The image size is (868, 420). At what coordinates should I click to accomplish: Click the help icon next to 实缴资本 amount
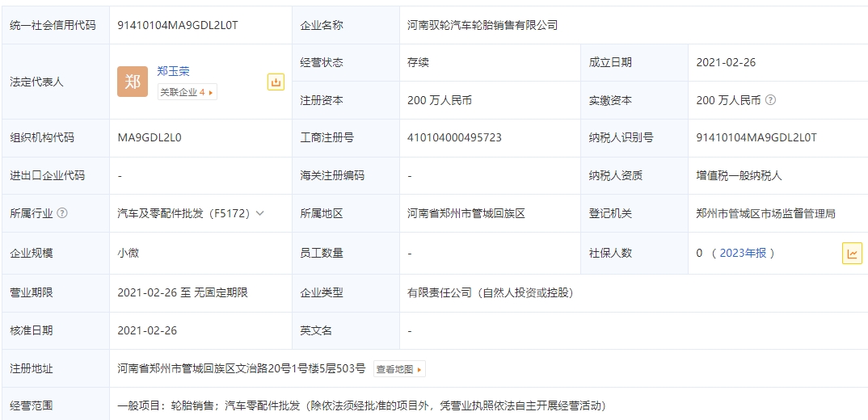tap(770, 100)
